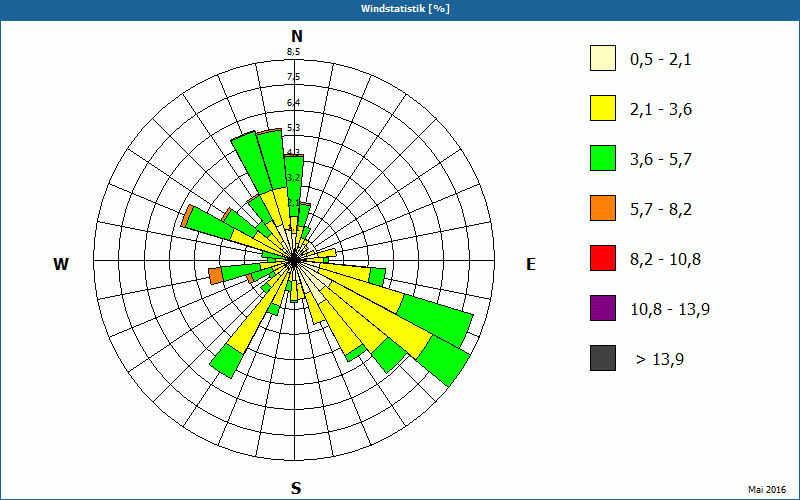Click the "3,6 - 5,7" legend label
Image resolution: width=800 pixels, height=500 pixels.
tap(661, 160)
